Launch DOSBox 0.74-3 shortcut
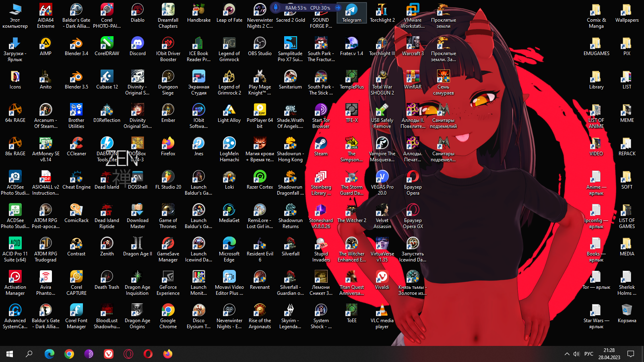Screen dimensions: 644x362 point(138,150)
